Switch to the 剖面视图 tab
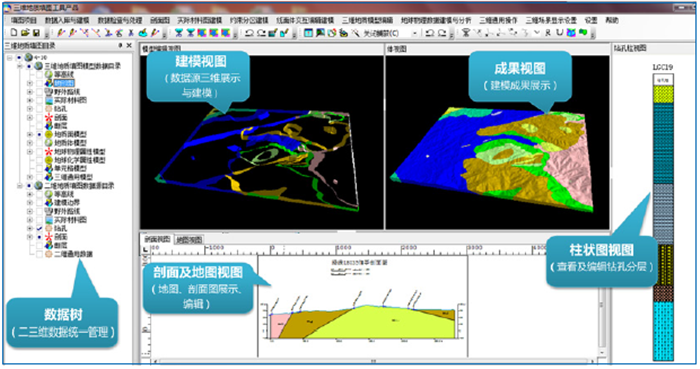Viewport: 700px width, 369px height. click(157, 239)
